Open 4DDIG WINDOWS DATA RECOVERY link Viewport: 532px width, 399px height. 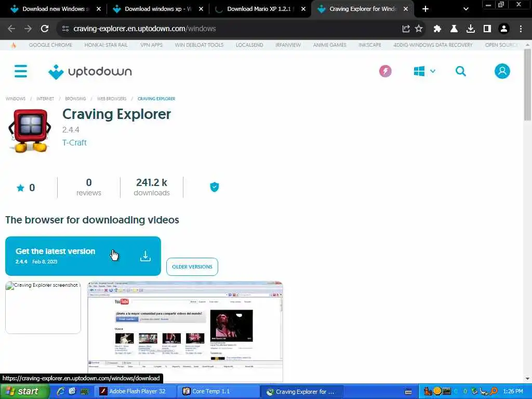pos(433,45)
